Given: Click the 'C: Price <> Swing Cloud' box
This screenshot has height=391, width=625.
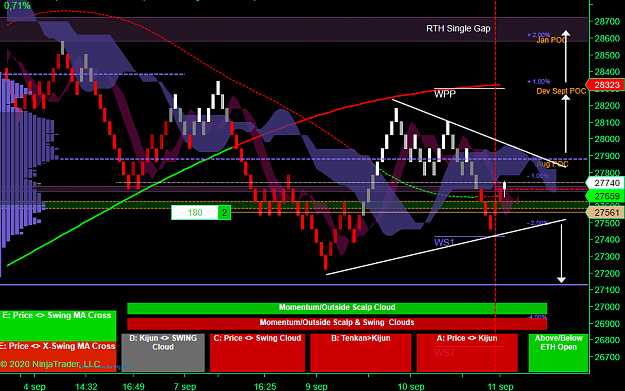Looking at the screenshot, I should (x=257, y=353).
